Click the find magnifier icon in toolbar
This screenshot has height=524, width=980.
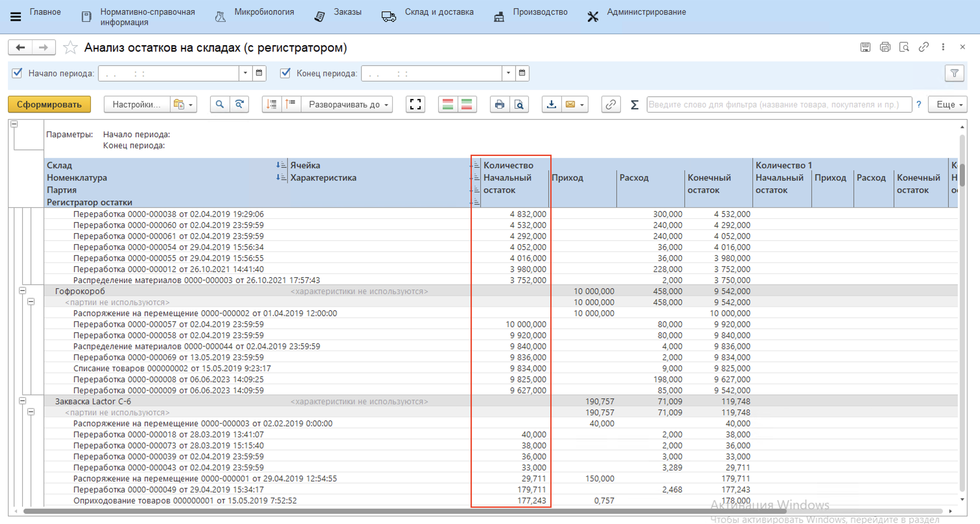(219, 104)
